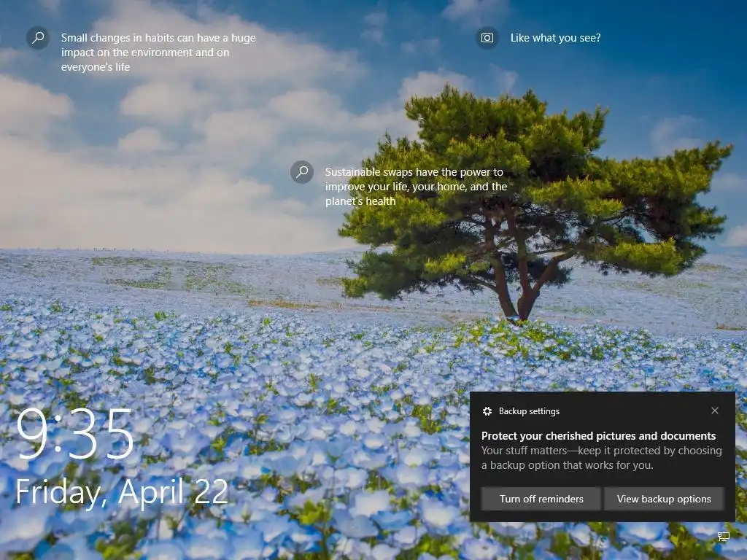This screenshot has width=747, height=560.
Task: Click the 'Your stuff matters' notification description
Action: point(601,458)
